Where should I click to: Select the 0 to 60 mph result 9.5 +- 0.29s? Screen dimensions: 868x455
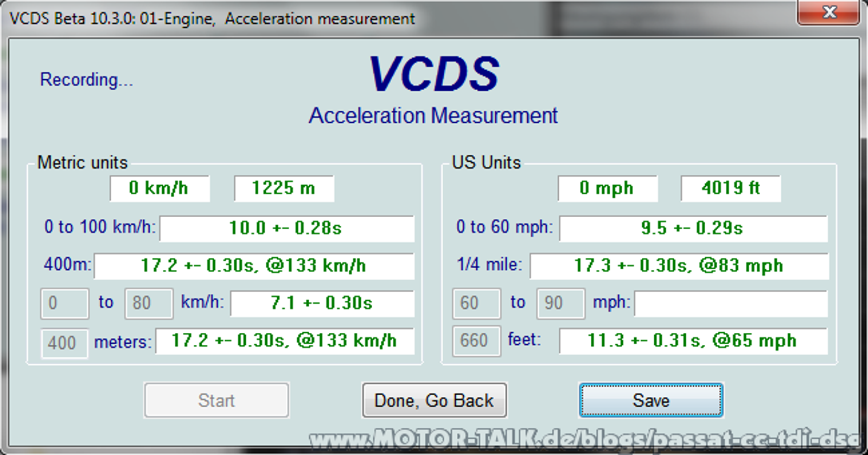click(x=693, y=229)
